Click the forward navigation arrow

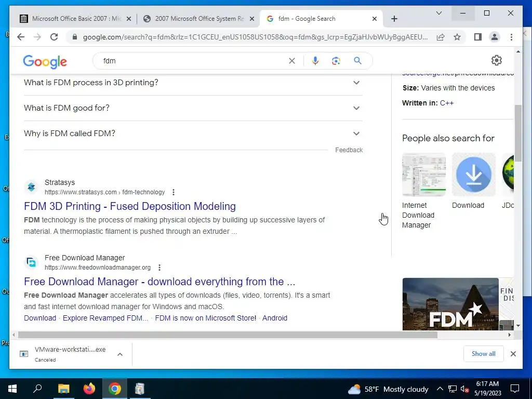pos(37,37)
